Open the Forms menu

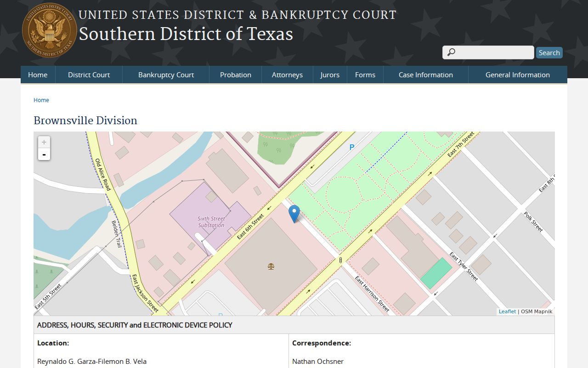[365, 75]
